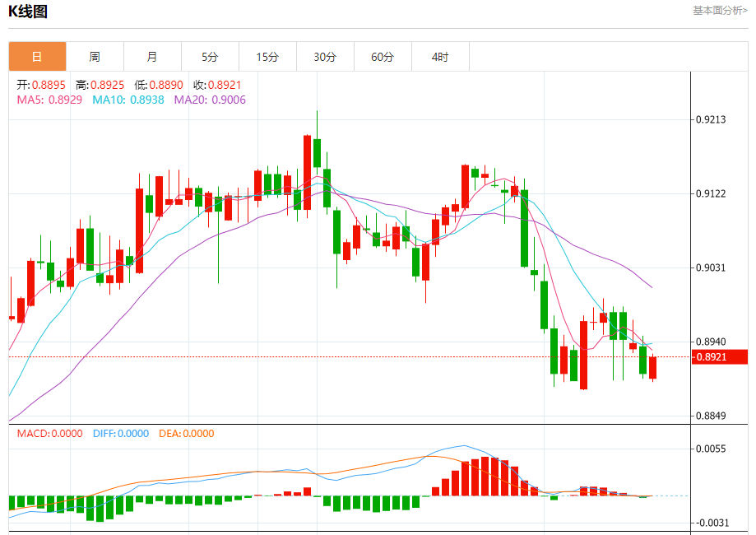The width and height of the screenshot is (756, 535).
Task: Click the DEA:0.0000 indicator label
Action: tap(187, 433)
